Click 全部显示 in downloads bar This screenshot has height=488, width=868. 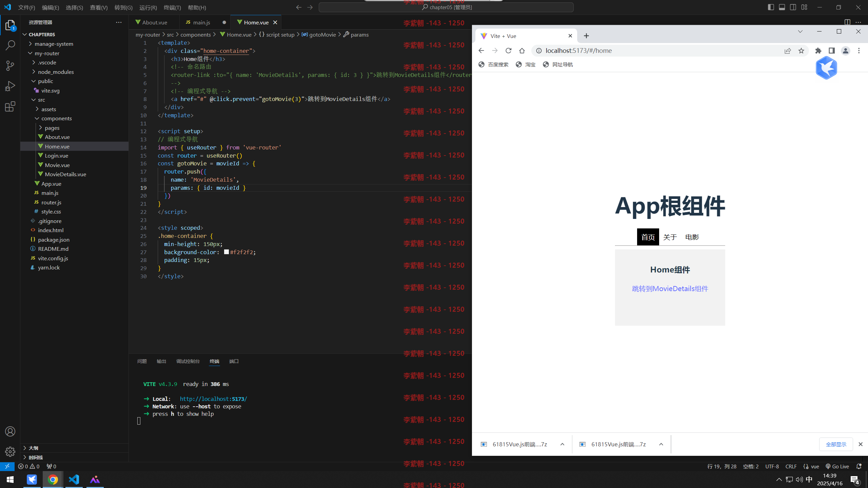pos(836,444)
